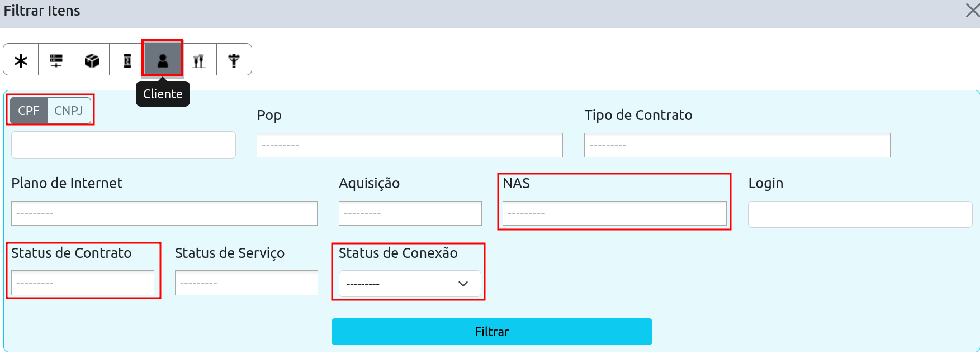Click the Filtrar button

point(491,332)
